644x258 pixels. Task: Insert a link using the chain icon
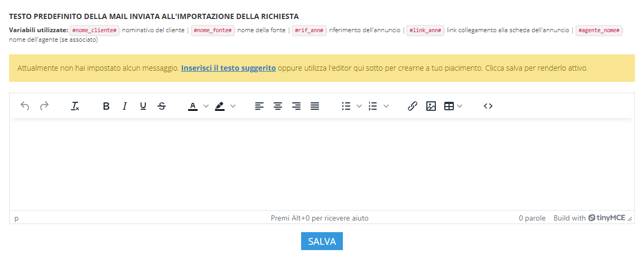pos(413,106)
